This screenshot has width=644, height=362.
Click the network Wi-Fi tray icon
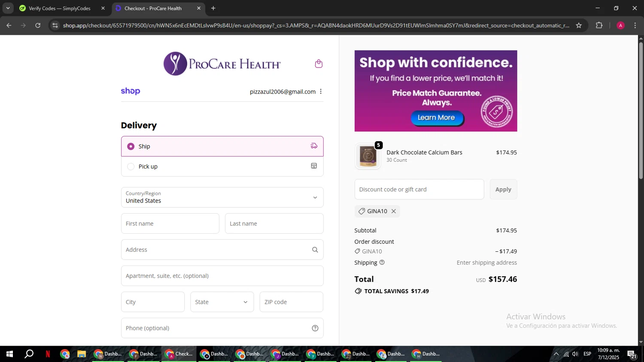(x=566, y=354)
